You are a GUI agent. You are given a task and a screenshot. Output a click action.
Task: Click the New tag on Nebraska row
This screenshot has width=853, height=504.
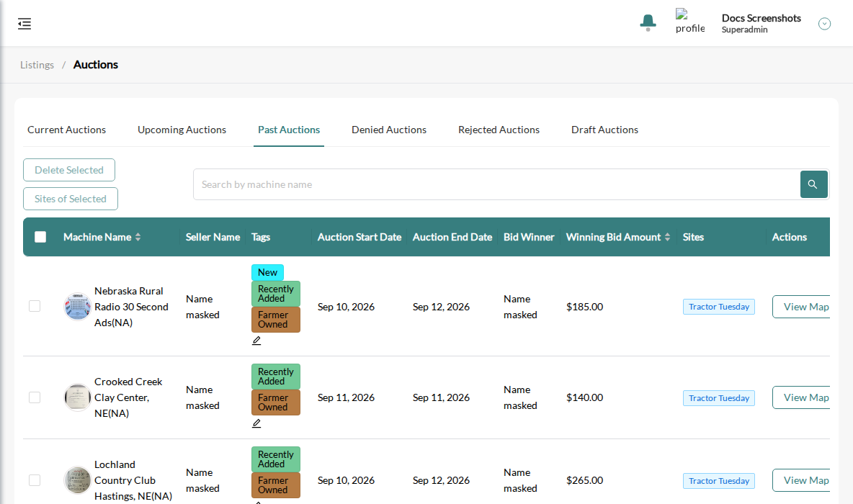click(x=267, y=272)
